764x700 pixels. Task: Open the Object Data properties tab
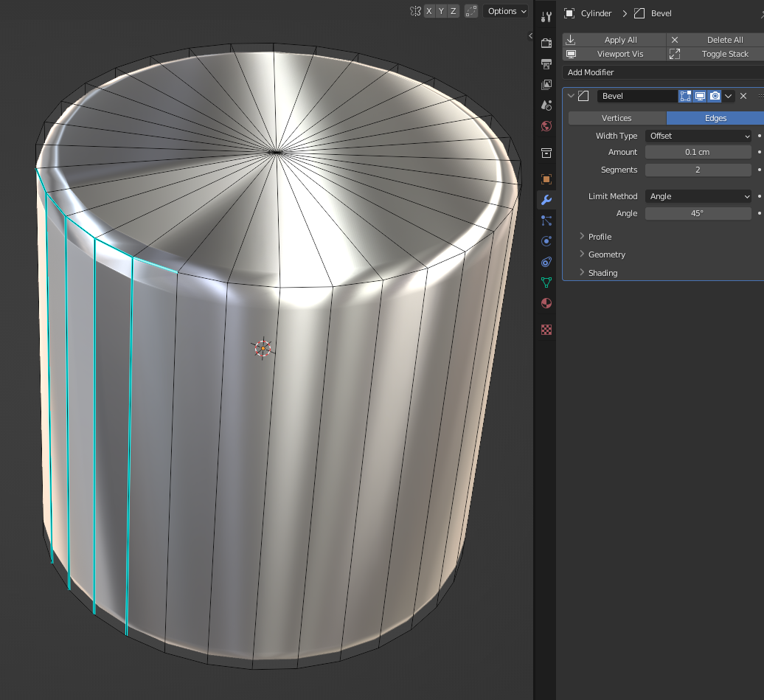pos(546,283)
